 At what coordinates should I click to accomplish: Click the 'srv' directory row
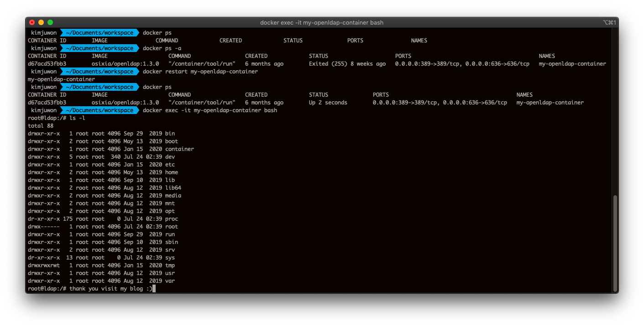point(101,250)
